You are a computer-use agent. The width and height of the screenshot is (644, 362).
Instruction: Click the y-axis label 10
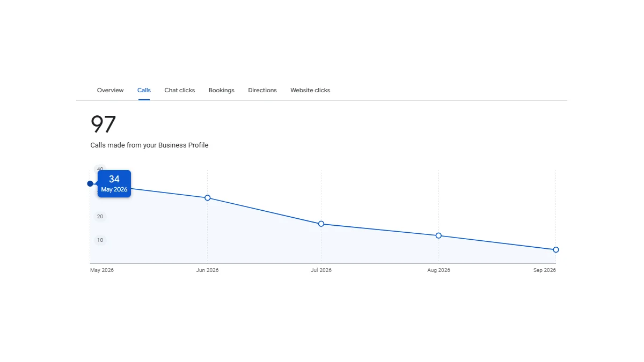pos(100,240)
